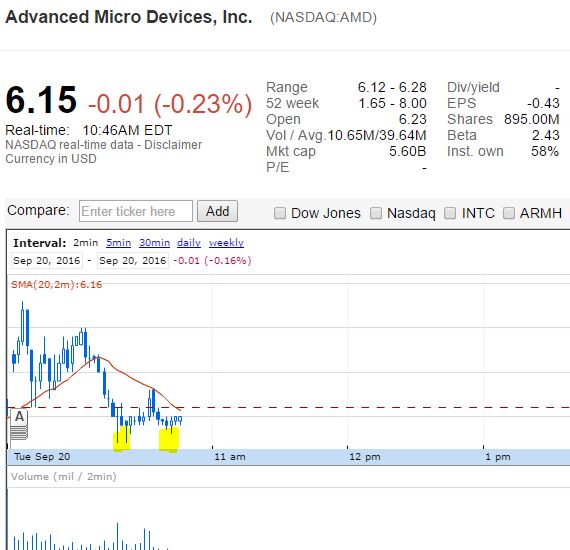This screenshot has height=550, width=570.
Task: Click the news flag A marker on chart
Action: tap(19, 417)
